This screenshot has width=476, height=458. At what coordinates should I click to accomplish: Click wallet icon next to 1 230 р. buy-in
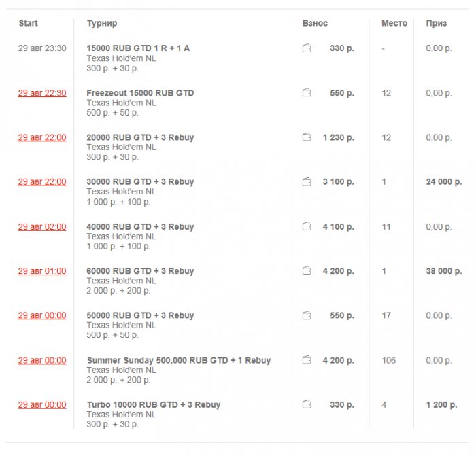click(x=307, y=137)
